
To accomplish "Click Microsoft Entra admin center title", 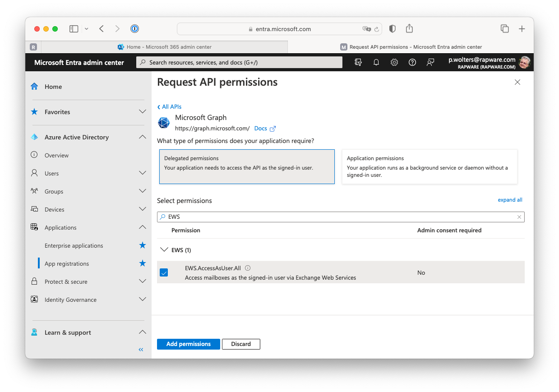I will click(x=79, y=63).
